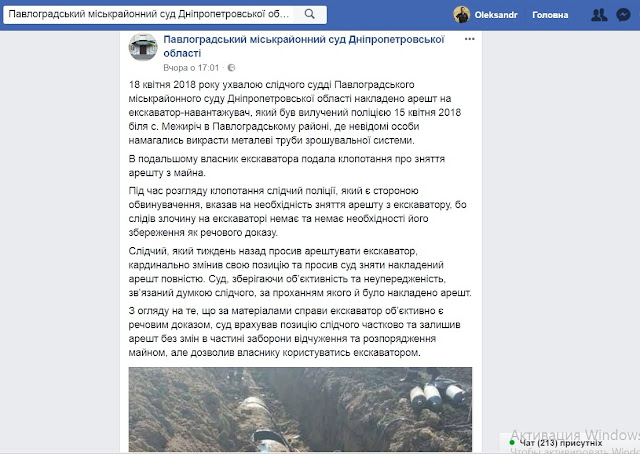Open the Oleksandr profile name link
The width and height of the screenshot is (640, 454).
[x=496, y=15]
